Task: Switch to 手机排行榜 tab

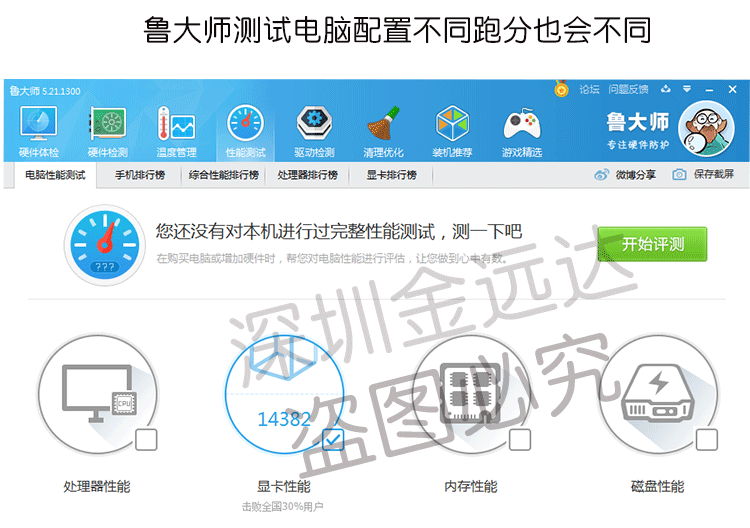Action: pos(140,175)
